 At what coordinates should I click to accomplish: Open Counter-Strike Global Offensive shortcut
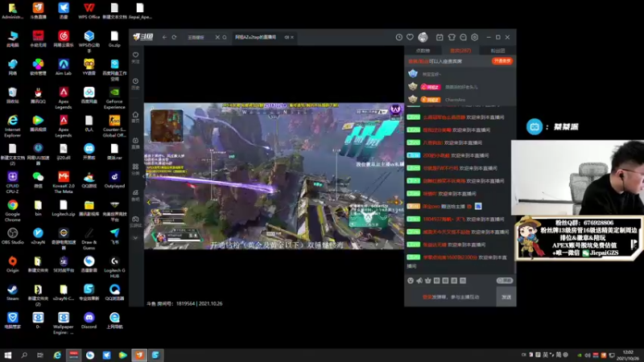tap(114, 126)
